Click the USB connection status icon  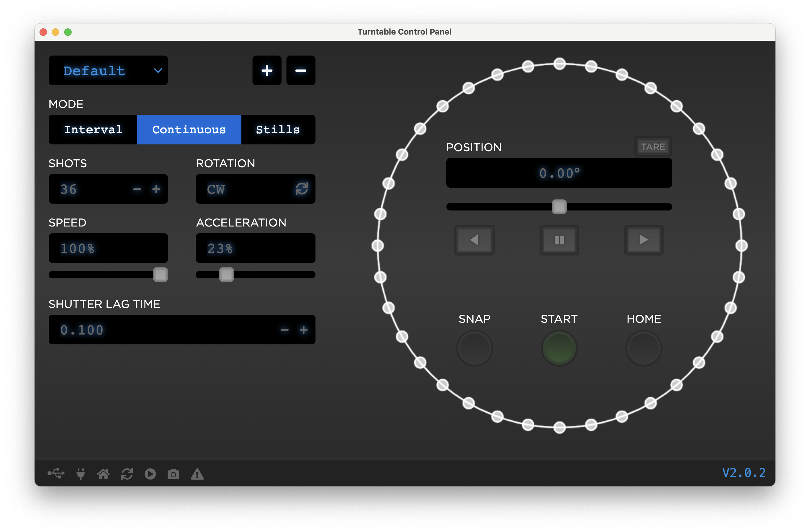pyautogui.click(x=56, y=473)
